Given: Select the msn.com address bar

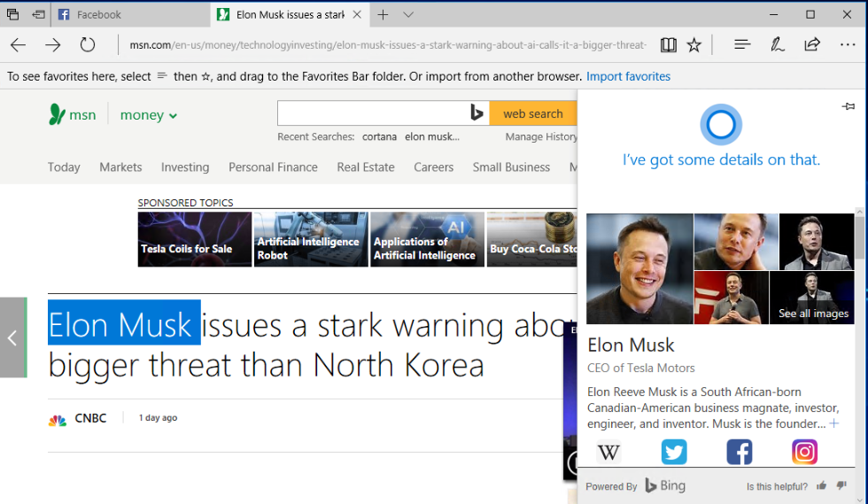Looking at the screenshot, I should coord(388,45).
